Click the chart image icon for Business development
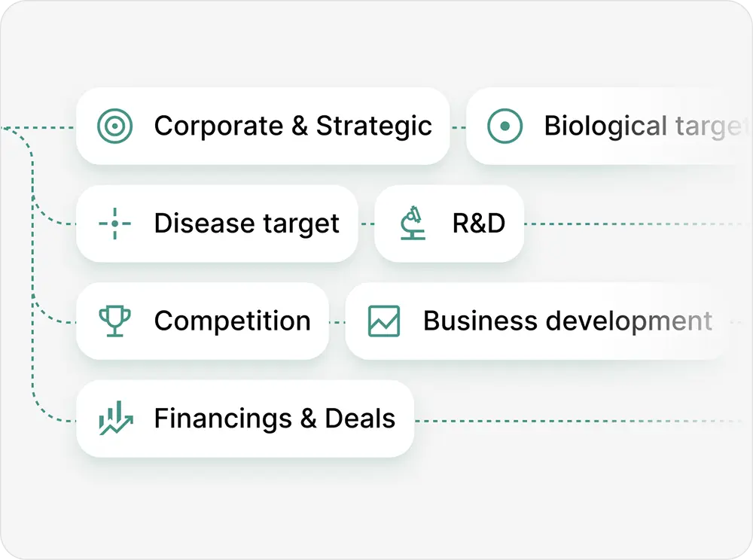The height and width of the screenshot is (560, 753). point(384,321)
